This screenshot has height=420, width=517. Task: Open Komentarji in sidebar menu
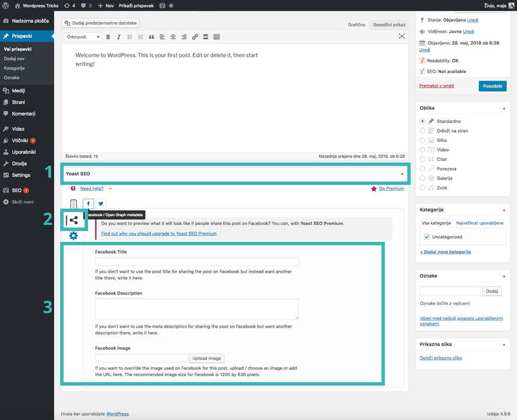(x=27, y=114)
